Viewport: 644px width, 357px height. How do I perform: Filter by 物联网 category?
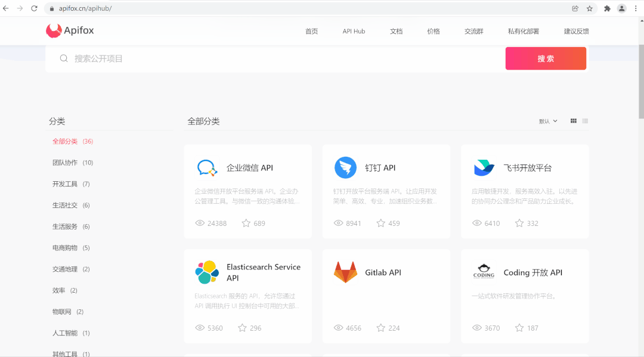click(x=68, y=312)
